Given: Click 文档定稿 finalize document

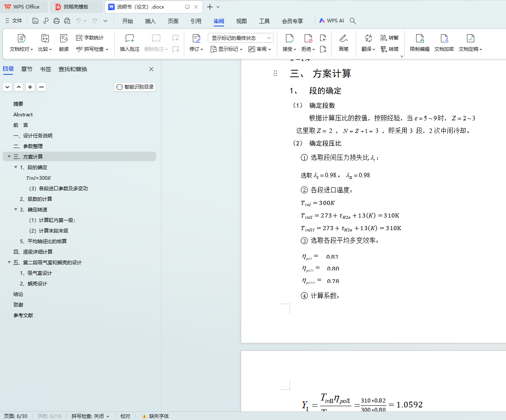Looking at the screenshot, I should point(471,43).
